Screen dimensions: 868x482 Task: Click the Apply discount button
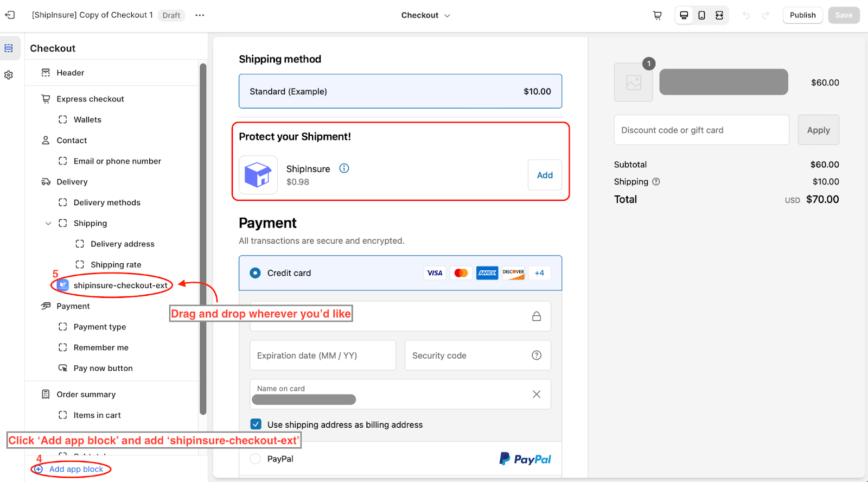[818, 130]
